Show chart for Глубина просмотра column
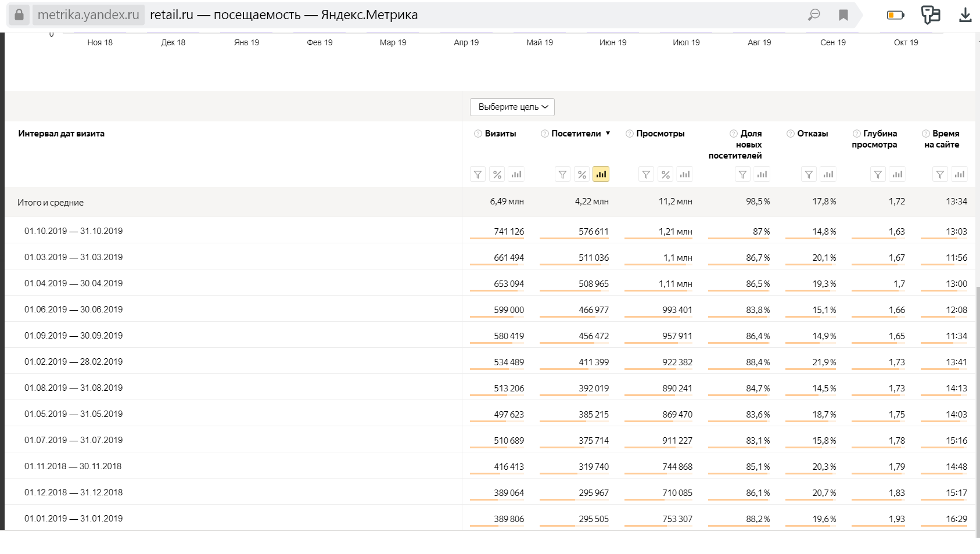Viewport: 980px width, 554px height. pyautogui.click(x=898, y=174)
